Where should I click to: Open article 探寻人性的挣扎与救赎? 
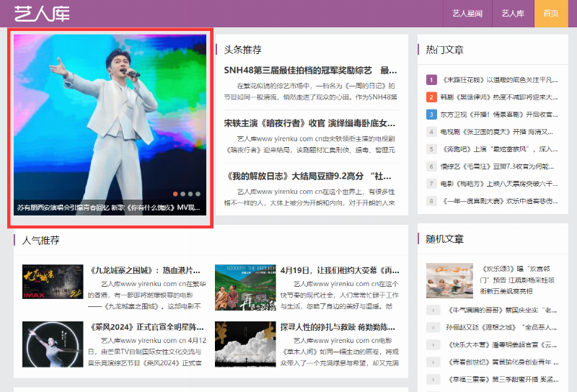pyautogui.click(x=338, y=327)
